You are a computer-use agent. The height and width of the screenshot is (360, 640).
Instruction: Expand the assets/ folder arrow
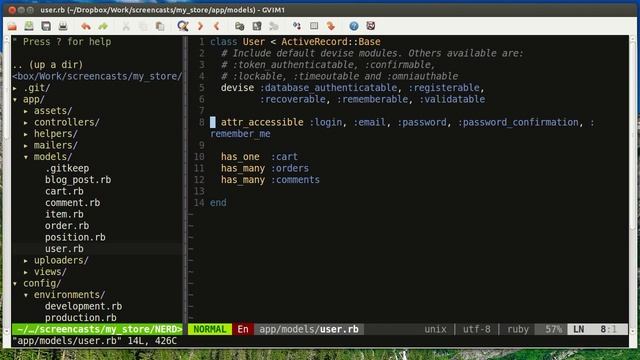click(26, 111)
